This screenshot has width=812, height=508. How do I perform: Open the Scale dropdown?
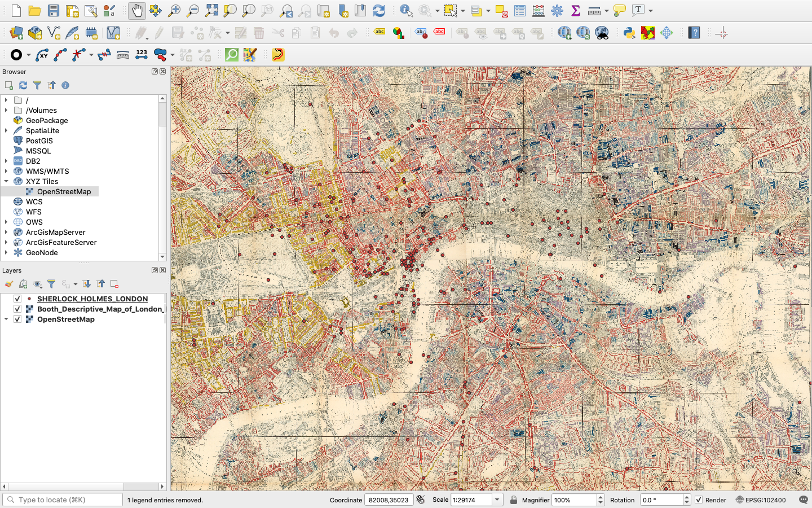[497, 500]
